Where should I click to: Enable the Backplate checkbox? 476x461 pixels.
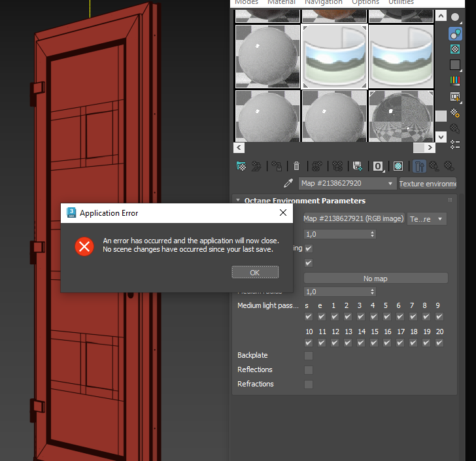[309, 356]
